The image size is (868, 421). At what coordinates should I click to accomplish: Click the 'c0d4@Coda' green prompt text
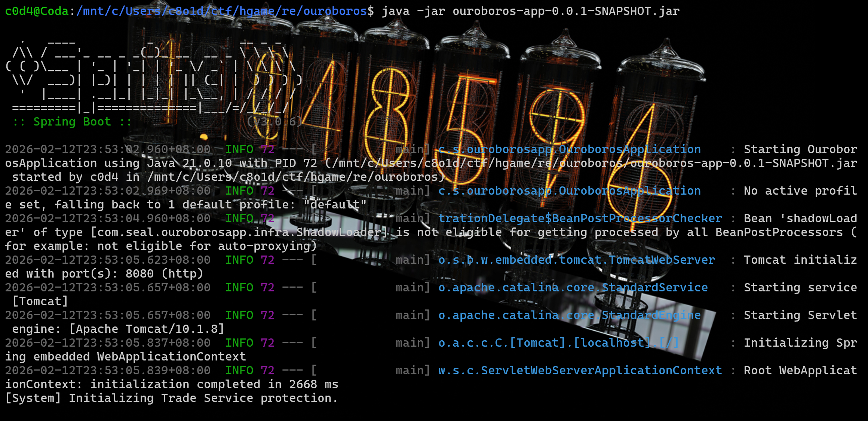click(x=37, y=11)
